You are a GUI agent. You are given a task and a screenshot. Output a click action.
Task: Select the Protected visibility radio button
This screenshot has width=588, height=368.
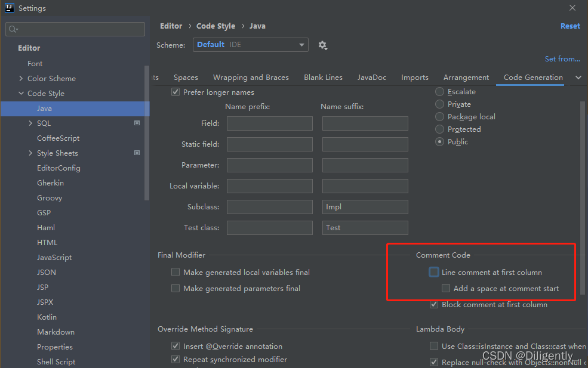coord(439,129)
